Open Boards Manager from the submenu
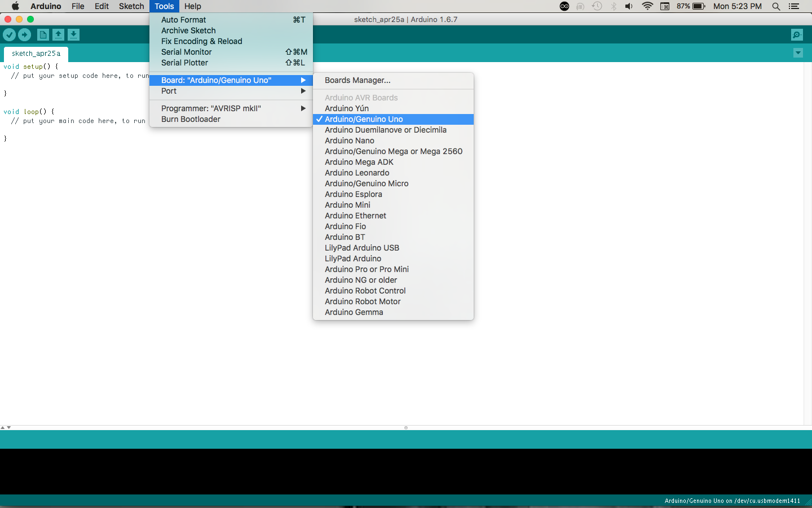The width and height of the screenshot is (812, 508). [393, 80]
